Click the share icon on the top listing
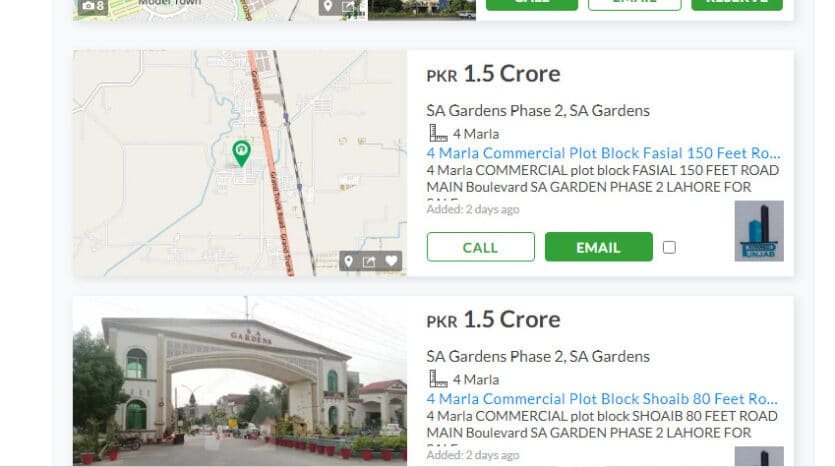This screenshot has width=835, height=467. (348, 6)
